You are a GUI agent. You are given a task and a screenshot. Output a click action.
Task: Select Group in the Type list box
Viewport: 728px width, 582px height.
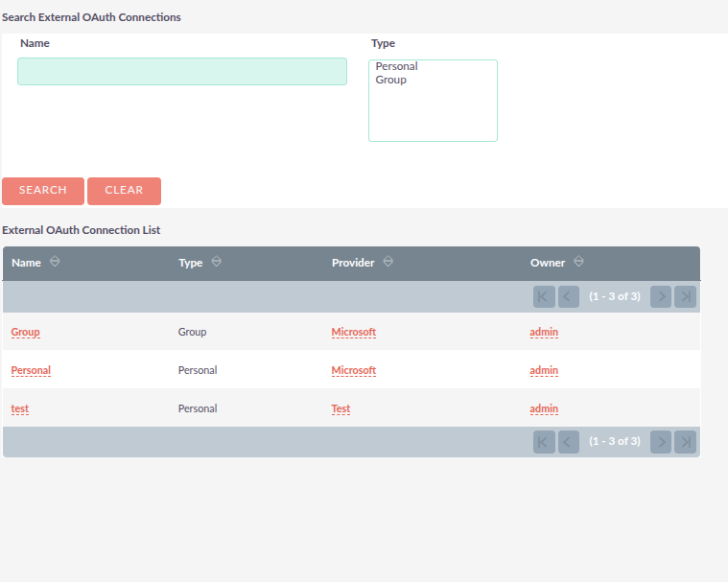391,81
